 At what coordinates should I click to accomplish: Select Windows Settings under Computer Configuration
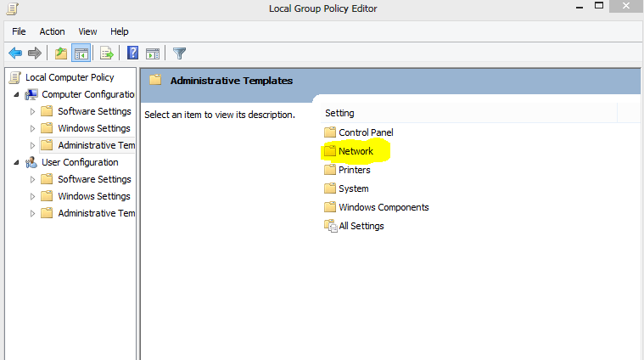[93, 128]
